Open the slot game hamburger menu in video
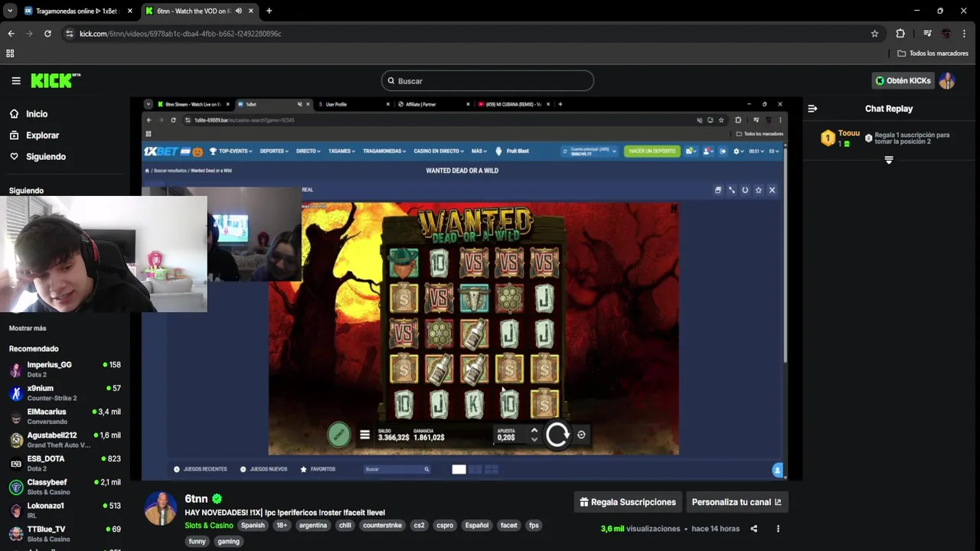Screen dimensions: 980x551 [x=364, y=435]
